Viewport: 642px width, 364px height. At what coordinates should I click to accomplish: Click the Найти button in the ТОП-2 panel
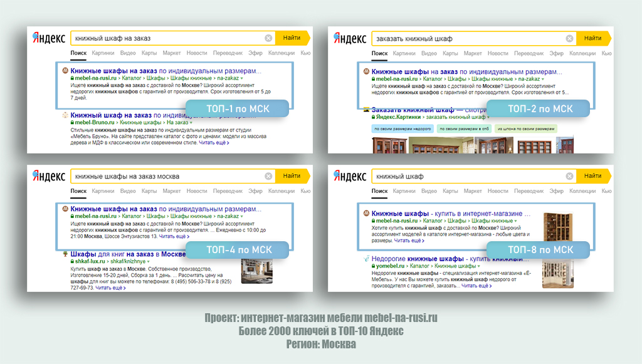pyautogui.click(x=594, y=38)
